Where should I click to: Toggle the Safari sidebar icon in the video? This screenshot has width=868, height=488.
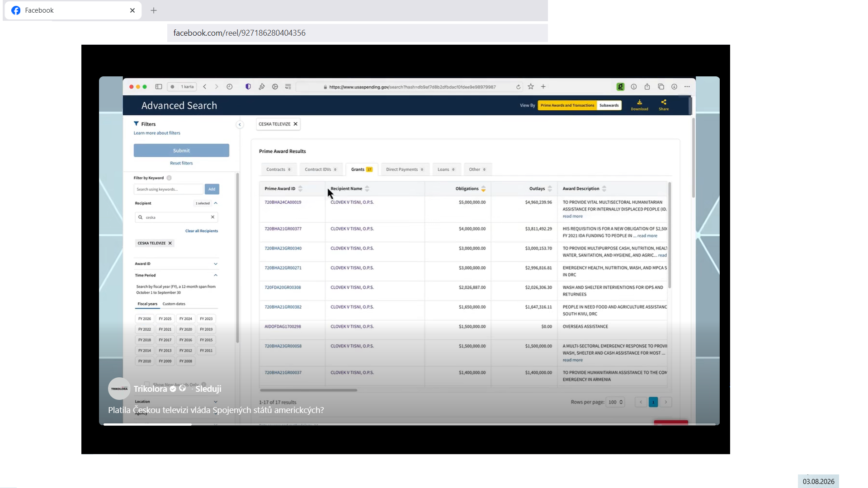159,87
